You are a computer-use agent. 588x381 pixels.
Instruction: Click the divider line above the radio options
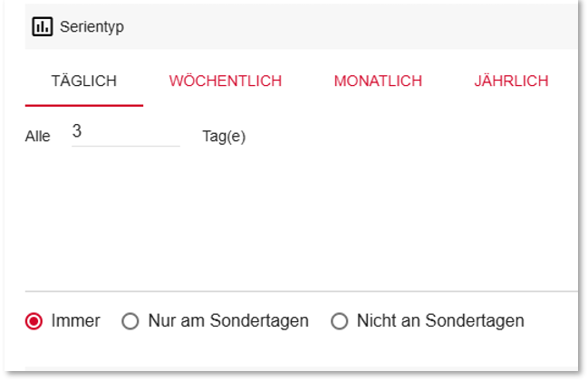[x=299, y=291]
